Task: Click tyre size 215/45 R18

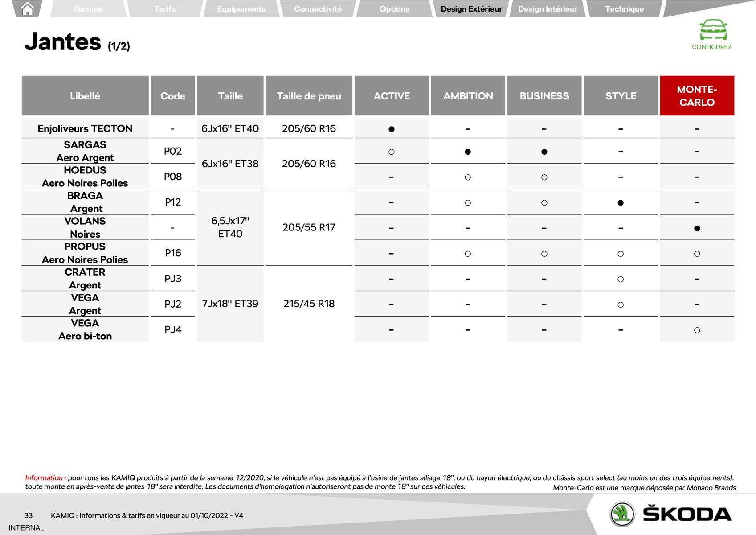Action: [309, 304]
